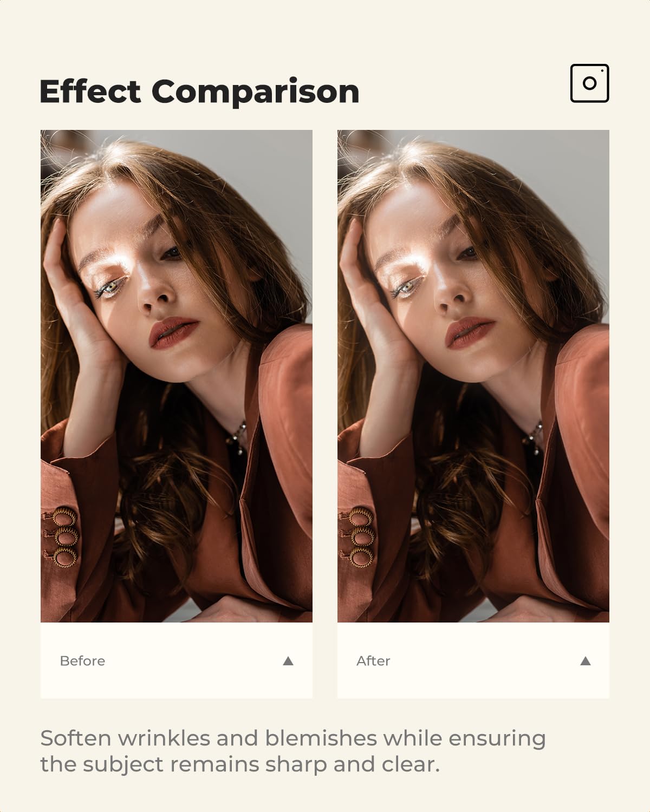Click the necklace in the Before photo
Screen dimensions: 650x812
coord(238,433)
